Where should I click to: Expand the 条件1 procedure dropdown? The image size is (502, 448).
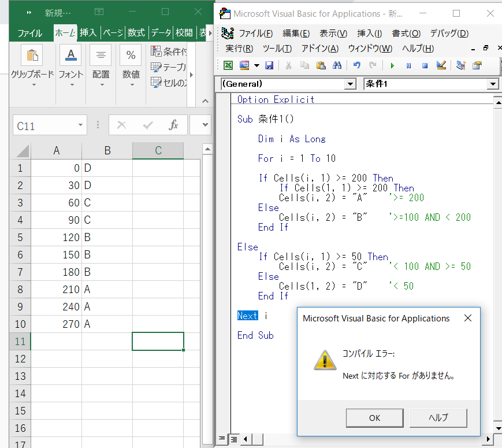493,84
